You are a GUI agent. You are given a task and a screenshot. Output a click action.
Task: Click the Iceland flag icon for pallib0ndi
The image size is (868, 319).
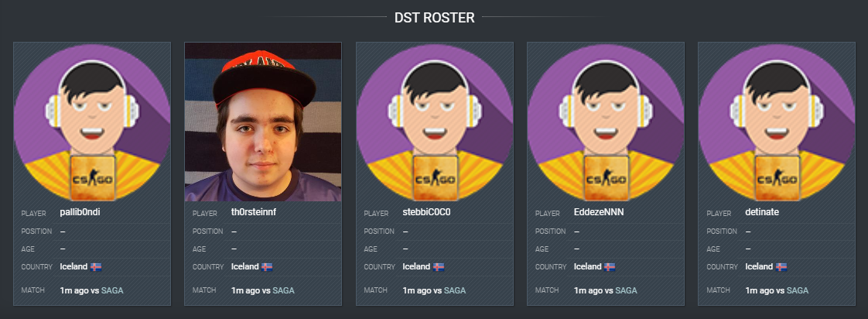pyautogui.click(x=96, y=267)
